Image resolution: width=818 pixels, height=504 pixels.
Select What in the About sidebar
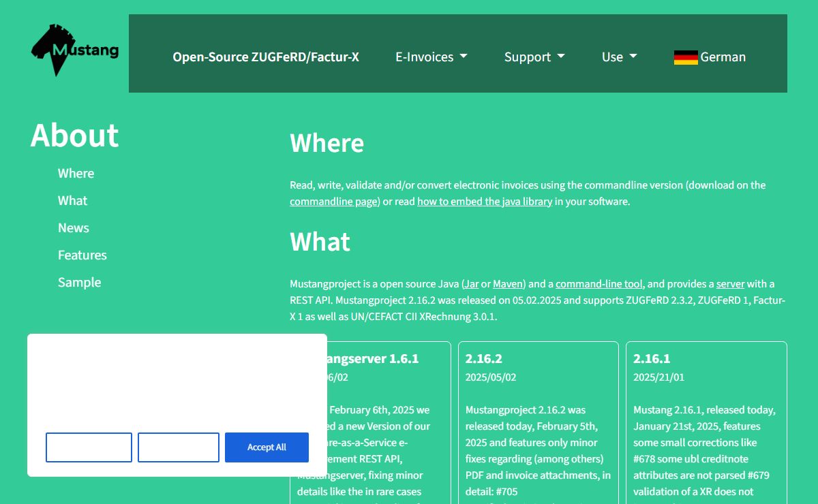click(72, 201)
